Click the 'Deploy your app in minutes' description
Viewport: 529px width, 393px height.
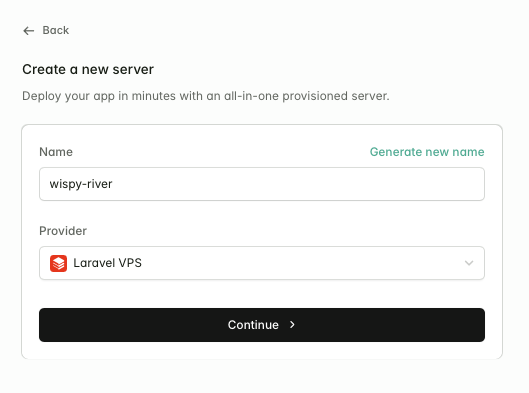pos(206,96)
